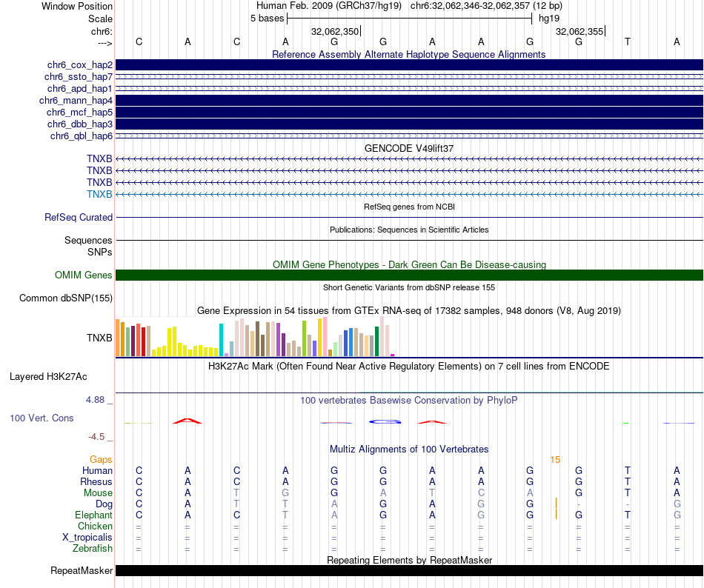Viewport: 704px width, 588px height.
Task: Select the Zebrafish alignment label
Action: [93, 549]
